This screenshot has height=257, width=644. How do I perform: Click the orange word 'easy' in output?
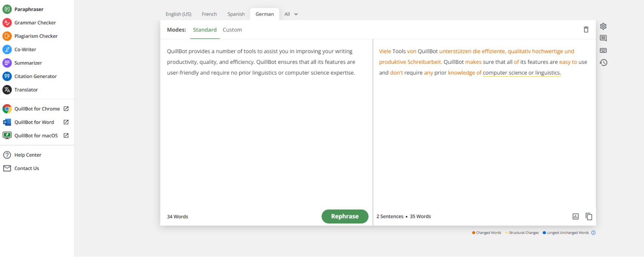point(565,62)
